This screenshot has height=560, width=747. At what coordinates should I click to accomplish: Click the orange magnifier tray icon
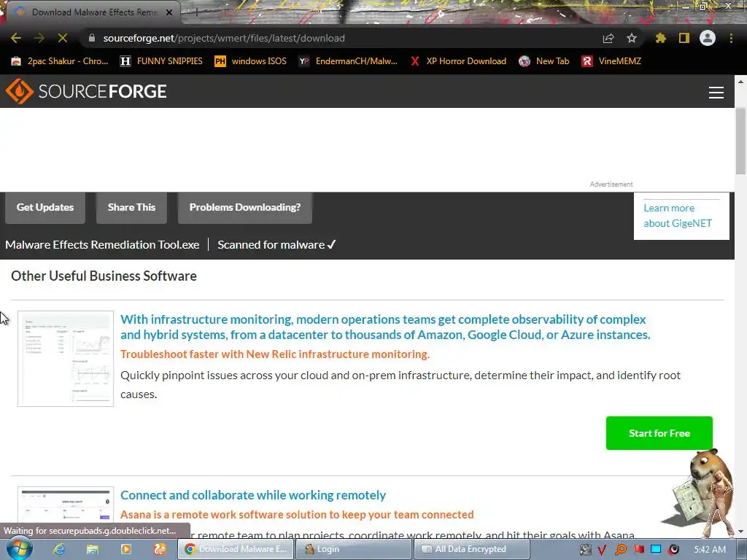621,550
